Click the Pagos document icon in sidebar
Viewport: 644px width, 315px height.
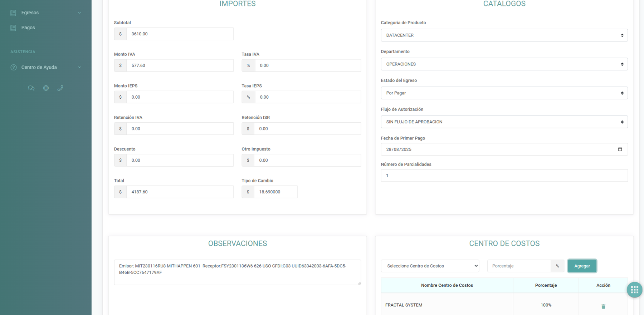[13, 28]
